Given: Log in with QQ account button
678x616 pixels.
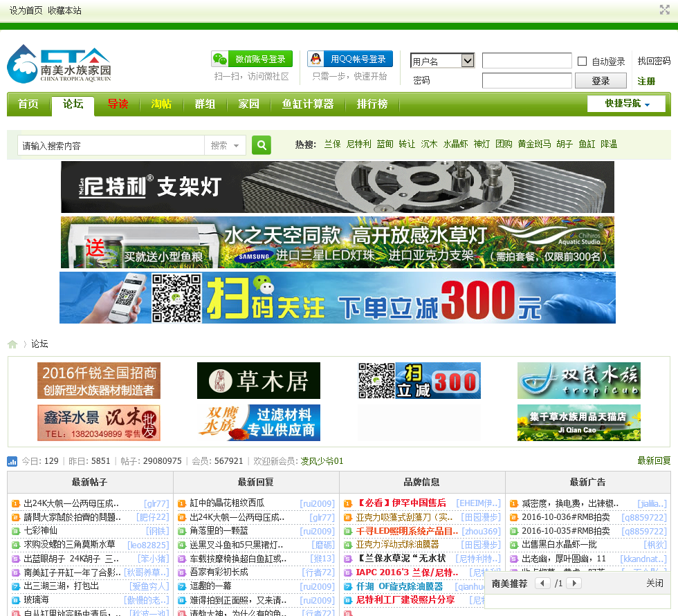Looking at the screenshot, I should [350, 59].
